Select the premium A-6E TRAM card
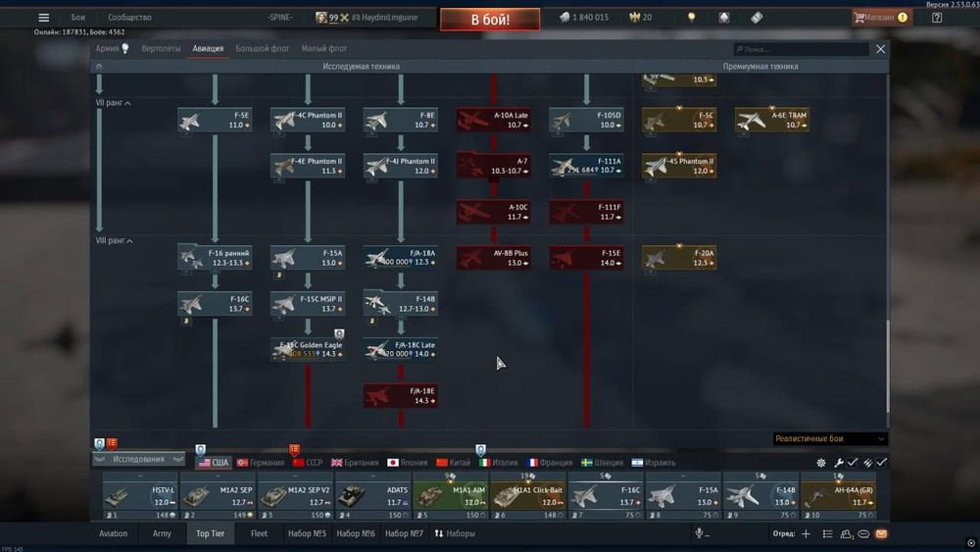This screenshot has width=980, height=552. (772, 120)
